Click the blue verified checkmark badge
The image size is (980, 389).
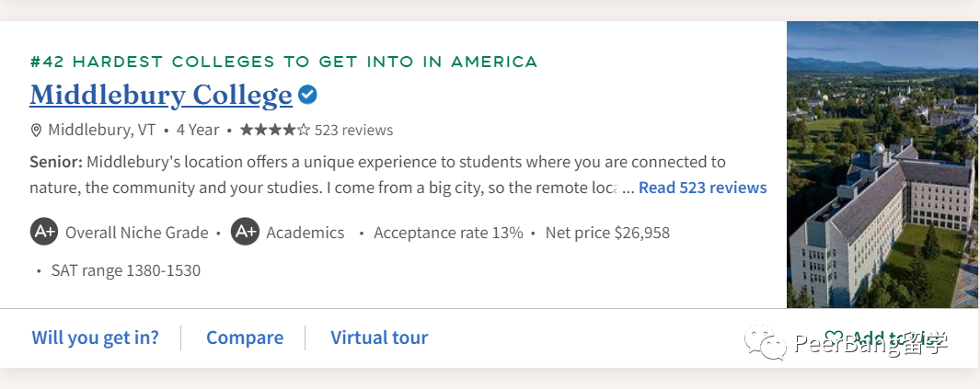pyautogui.click(x=308, y=95)
